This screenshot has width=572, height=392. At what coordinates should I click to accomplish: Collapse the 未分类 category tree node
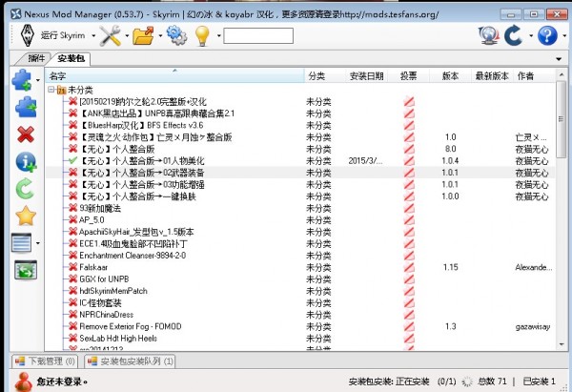pos(51,90)
